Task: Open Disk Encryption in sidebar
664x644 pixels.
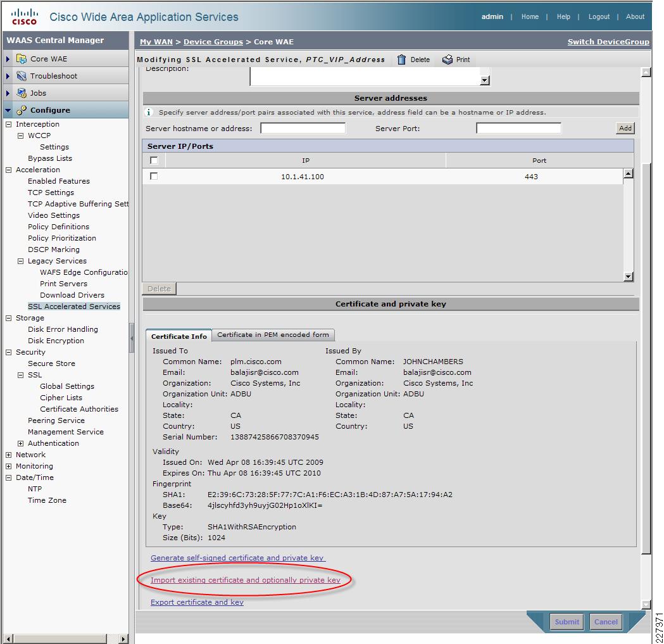Action: [x=56, y=341]
